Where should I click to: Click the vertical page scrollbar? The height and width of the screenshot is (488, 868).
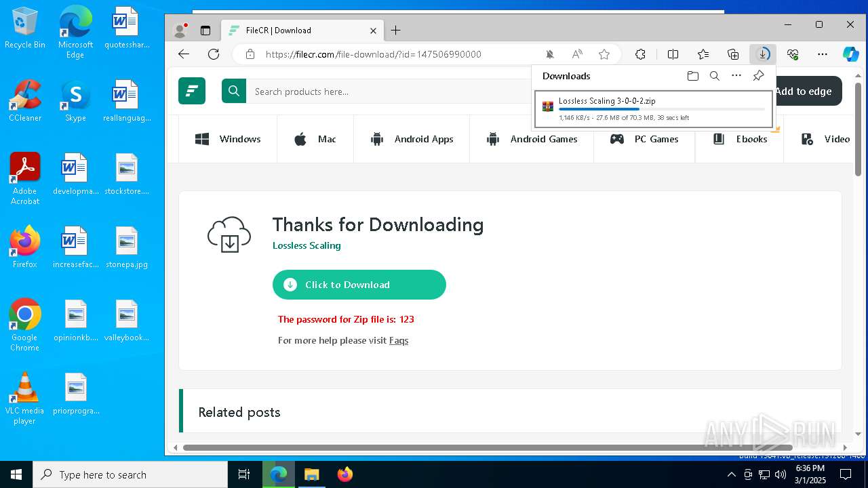pos(858,129)
